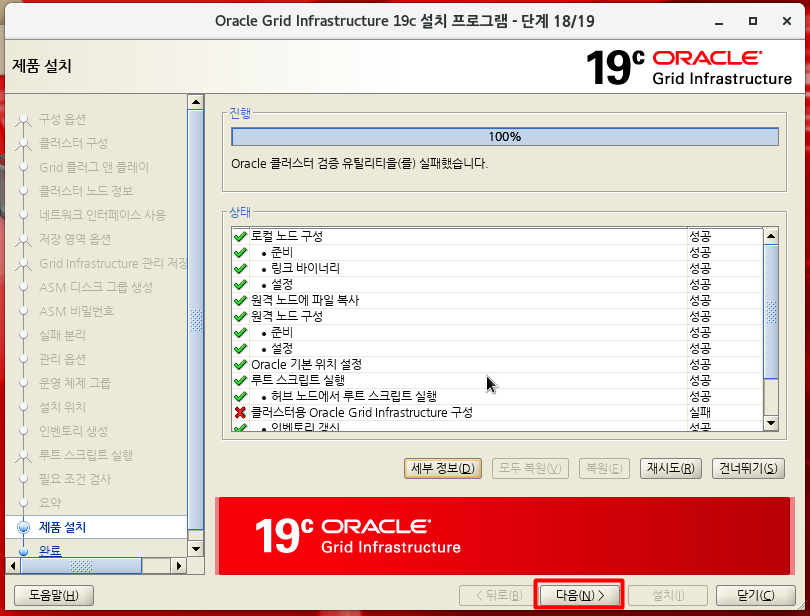Image resolution: width=810 pixels, height=616 pixels.
Task: Select 클러스터 노드 정보 step
Action: point(86,191)
